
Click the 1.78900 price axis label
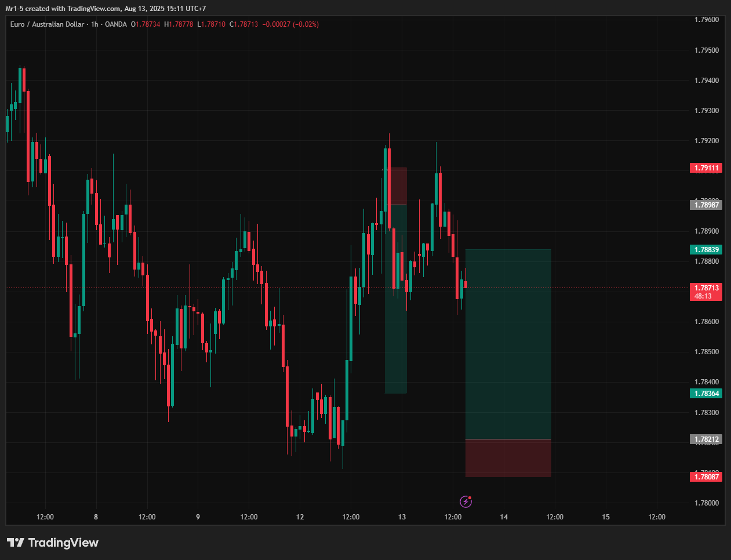click(x=707, y=231)
